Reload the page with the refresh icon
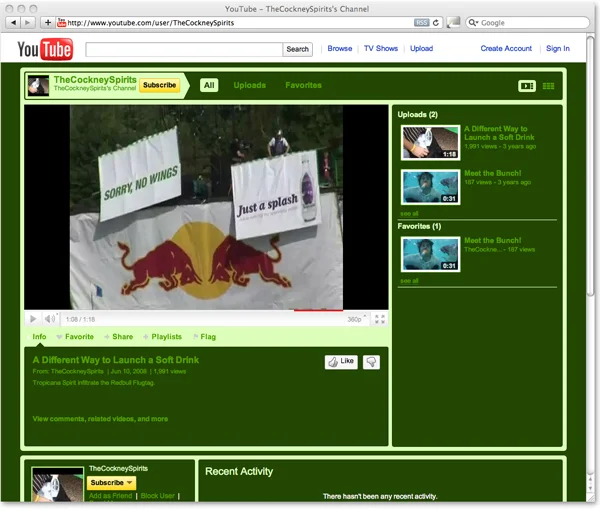Screen dimensions: 600x511 (x=436, y=23)
